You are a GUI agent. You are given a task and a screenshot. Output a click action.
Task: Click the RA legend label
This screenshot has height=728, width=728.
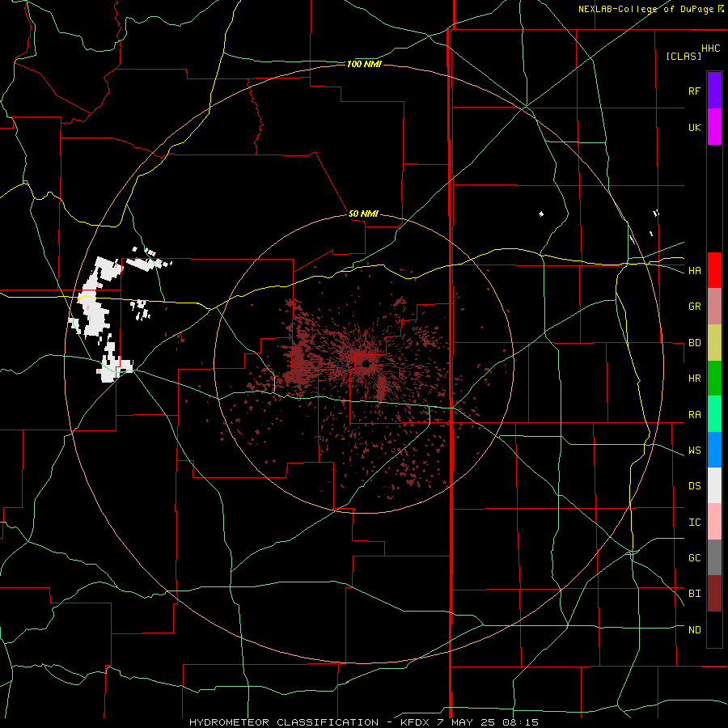tap(694, 415)
